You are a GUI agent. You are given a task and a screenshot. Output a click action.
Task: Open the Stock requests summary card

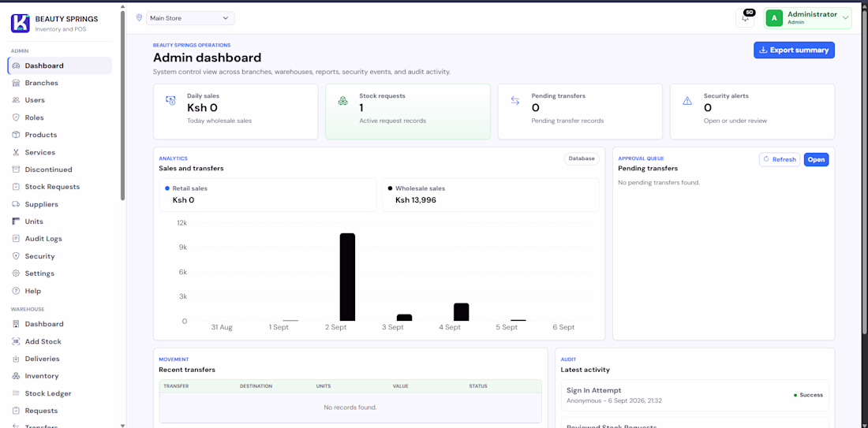pyautogui.click(x=408, y=111)
